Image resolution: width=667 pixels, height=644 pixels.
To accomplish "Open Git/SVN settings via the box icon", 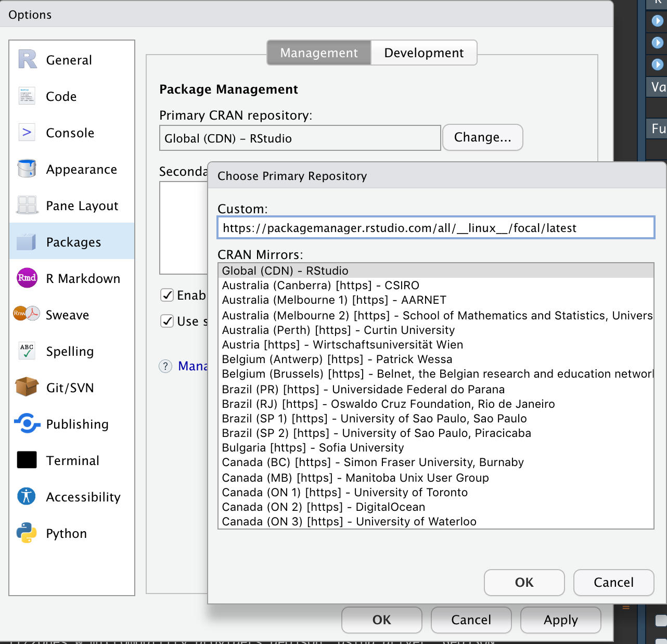I will (27, 388).
